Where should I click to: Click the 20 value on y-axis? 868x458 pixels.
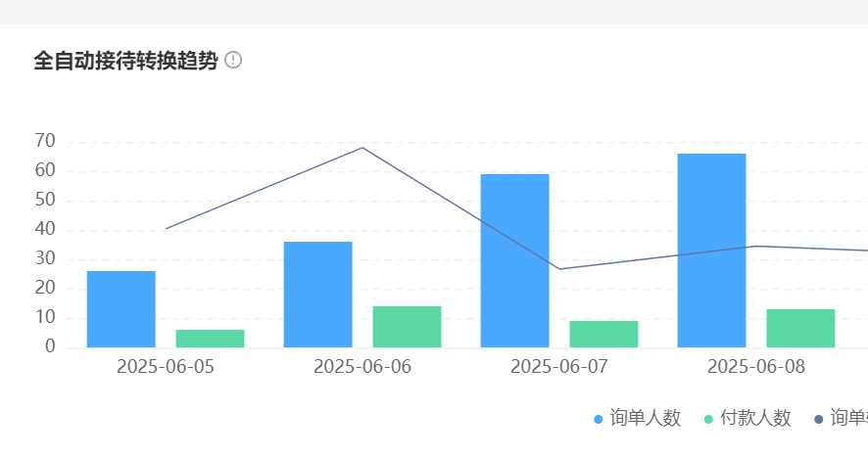(x=45, y=288)
